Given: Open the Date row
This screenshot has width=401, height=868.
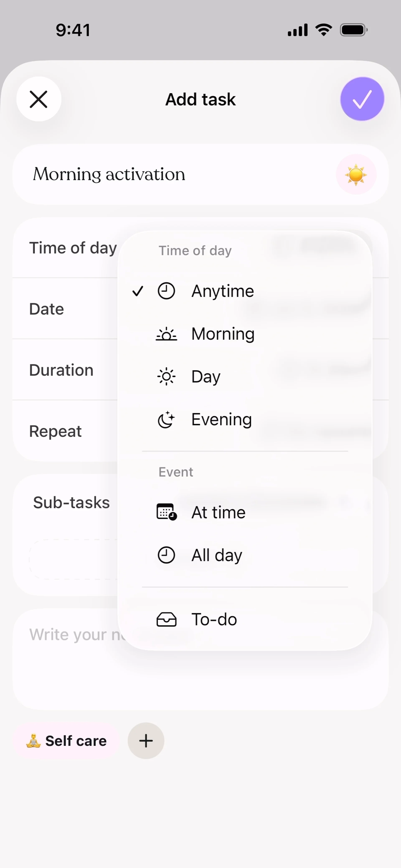Looking at the screenshot, I should coord(47,309).
